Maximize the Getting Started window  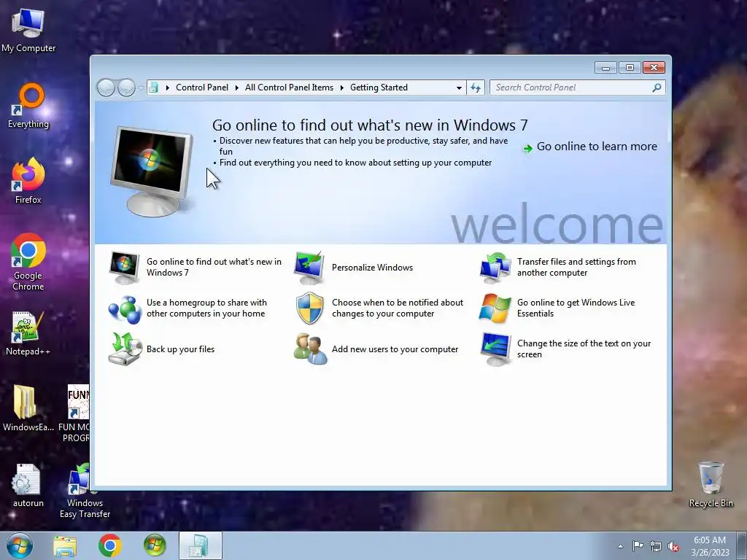click(x=630, y=68)
